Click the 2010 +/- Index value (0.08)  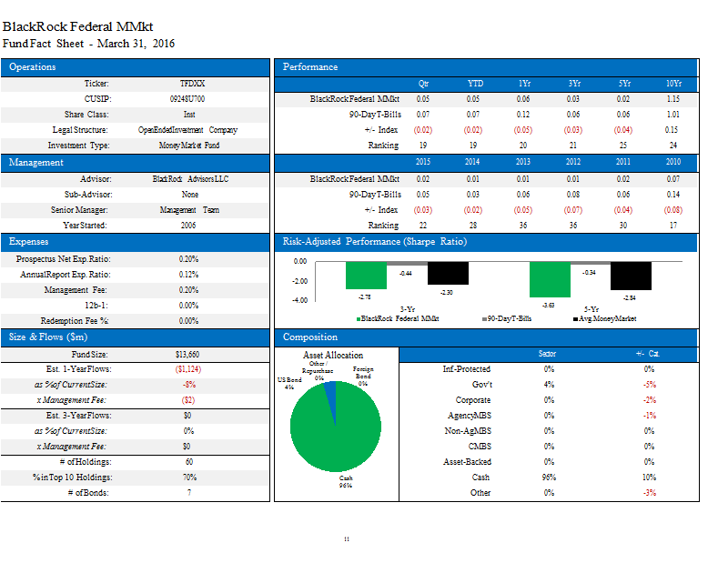coord(673,210)
